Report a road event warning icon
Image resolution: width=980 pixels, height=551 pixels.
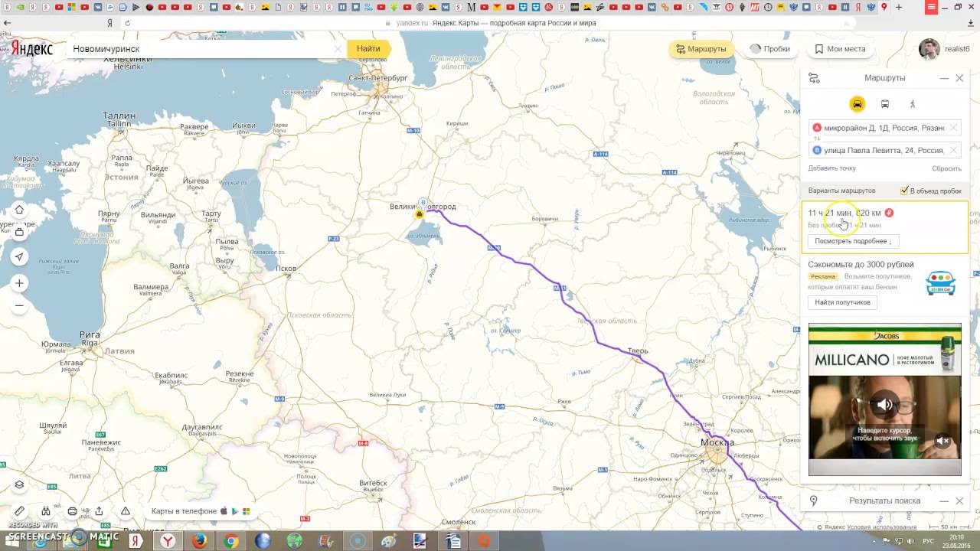126,511
